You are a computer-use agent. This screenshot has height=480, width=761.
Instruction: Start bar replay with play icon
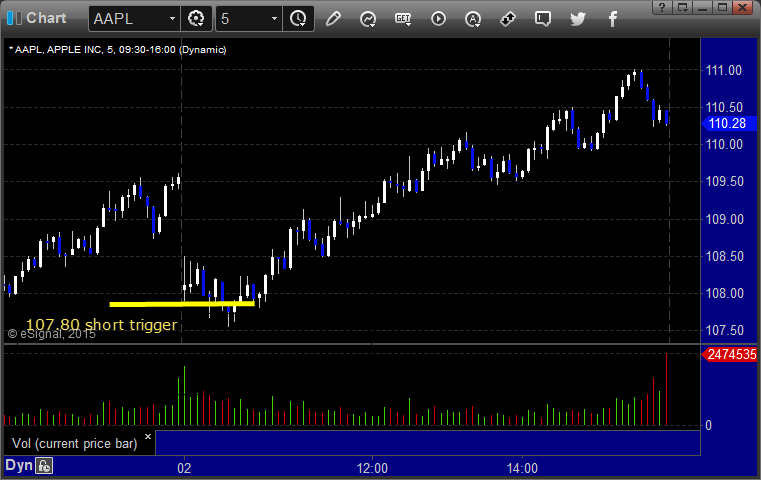(438, 19)
